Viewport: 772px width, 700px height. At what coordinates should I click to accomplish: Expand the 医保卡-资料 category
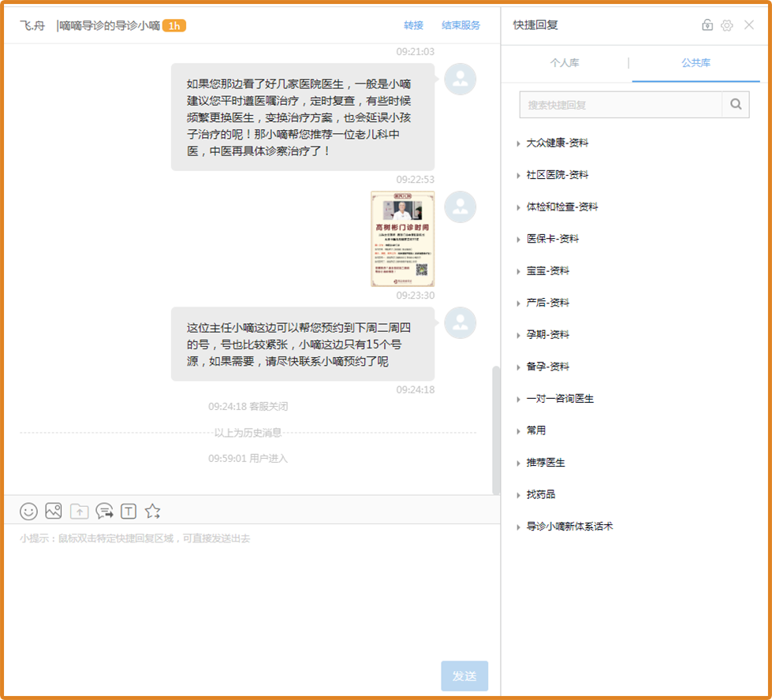552,239
